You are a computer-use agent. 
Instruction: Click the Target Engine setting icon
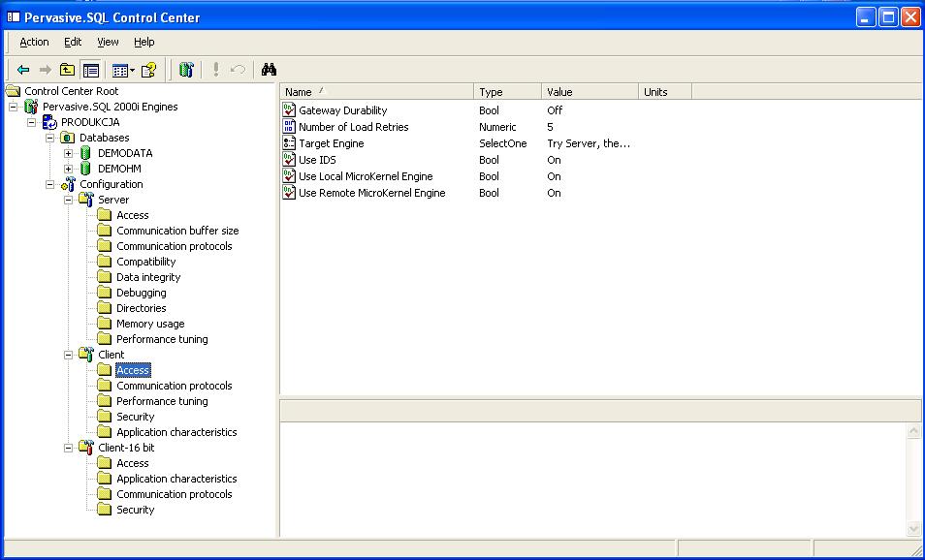coord(289,143)
